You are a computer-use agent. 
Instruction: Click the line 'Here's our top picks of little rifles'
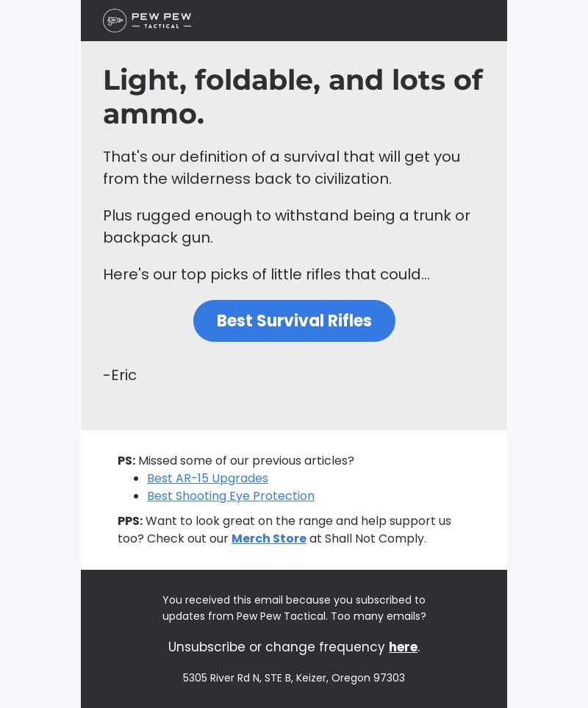click(x=266, y=274)
